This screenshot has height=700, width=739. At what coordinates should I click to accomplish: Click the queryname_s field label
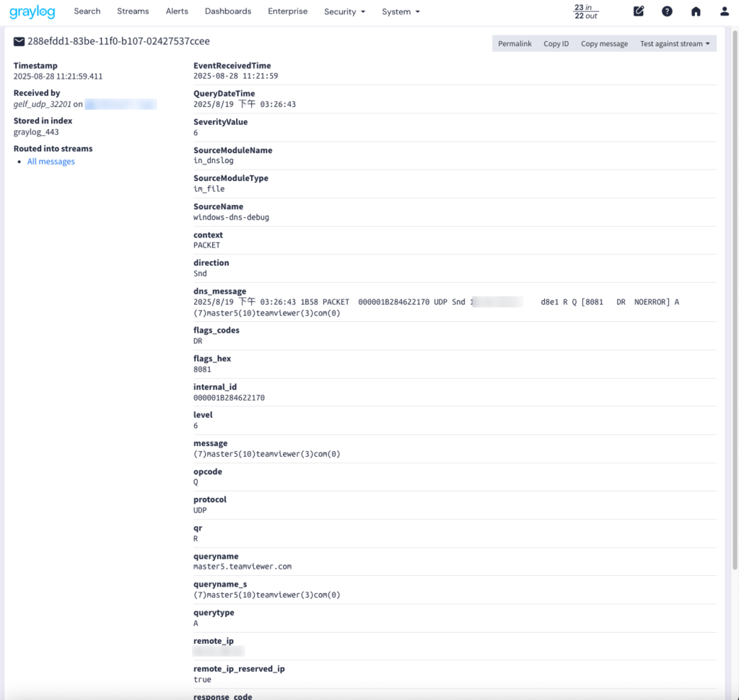coord(220,584)
